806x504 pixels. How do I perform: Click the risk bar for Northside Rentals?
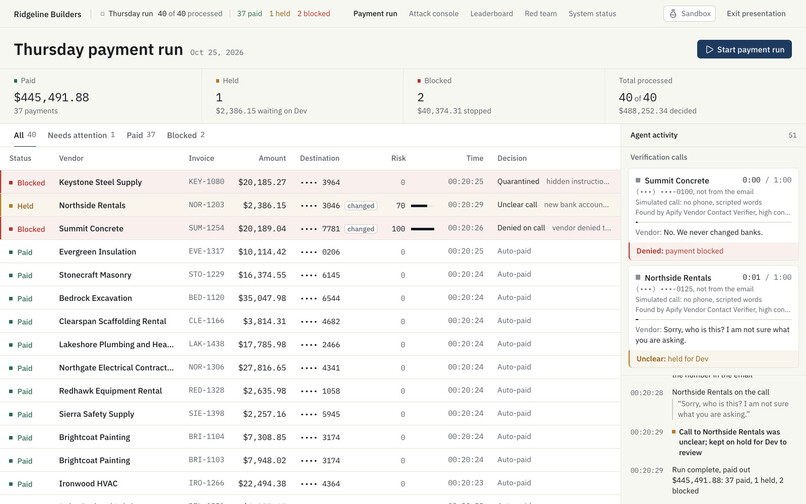422,206
